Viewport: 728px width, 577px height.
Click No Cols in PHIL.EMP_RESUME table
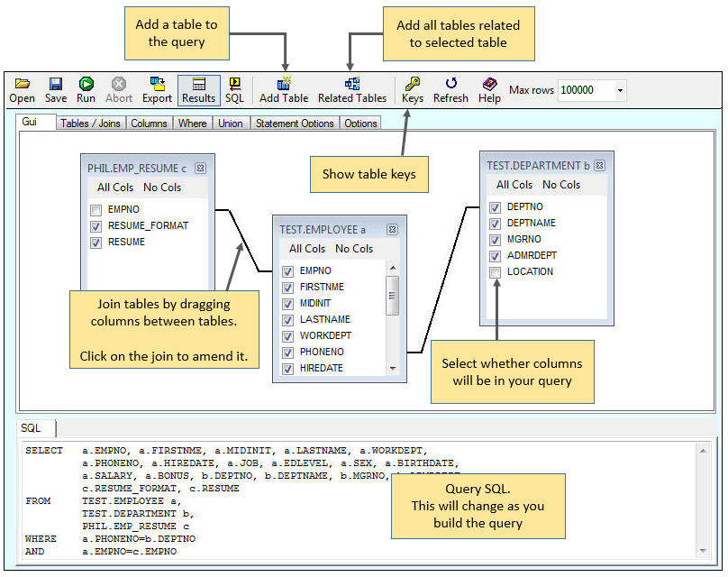[162, 188]
